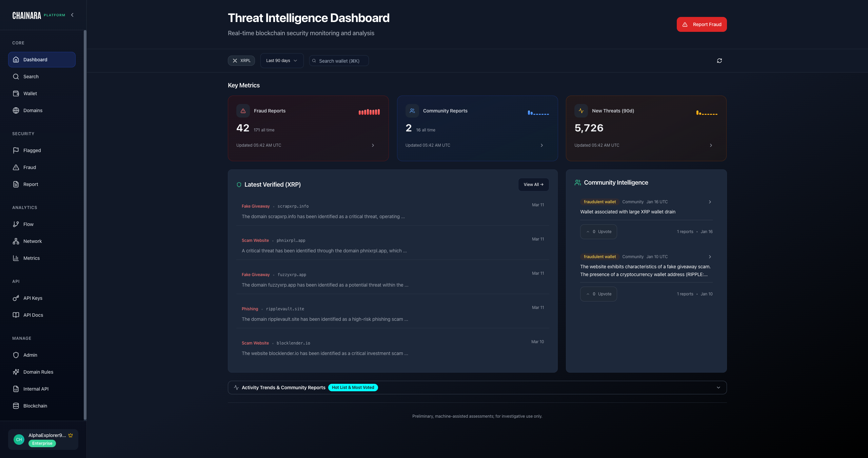Viewport: 868px width, 458px height.
Task: Click the CH user avatar
Action: tap(19, 440)
